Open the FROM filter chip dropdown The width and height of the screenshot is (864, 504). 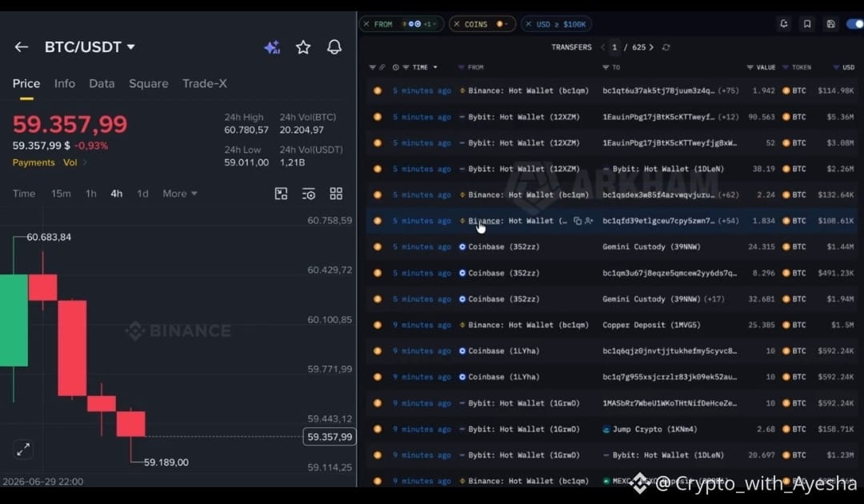(x=434, y=24)
